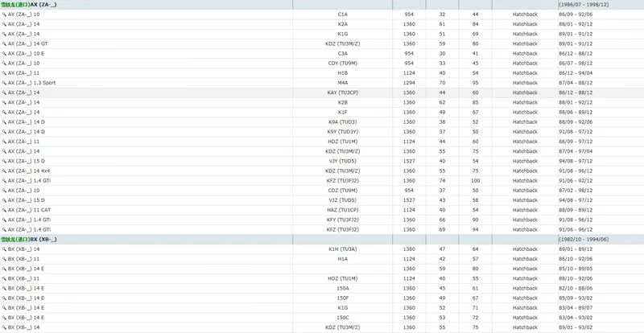Click the date range (1986/07 - 1998/12)
Image resolution: width=644 pixels, height=333 pixels.
584,5
